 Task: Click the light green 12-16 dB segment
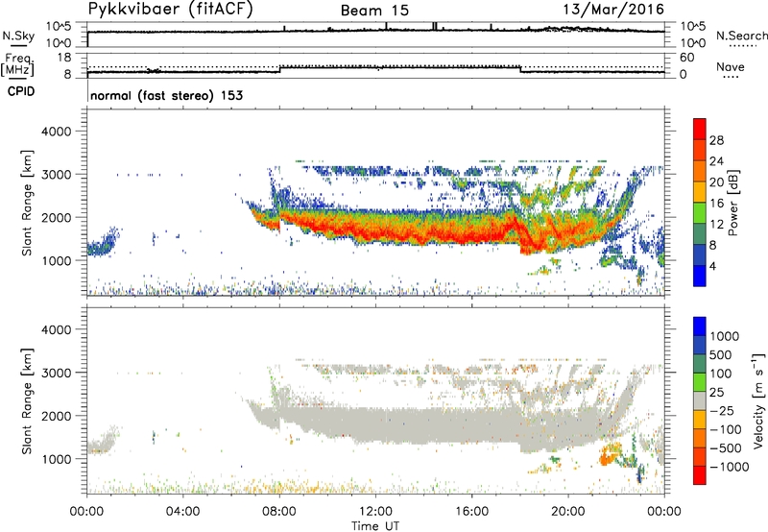click(700, 213)
